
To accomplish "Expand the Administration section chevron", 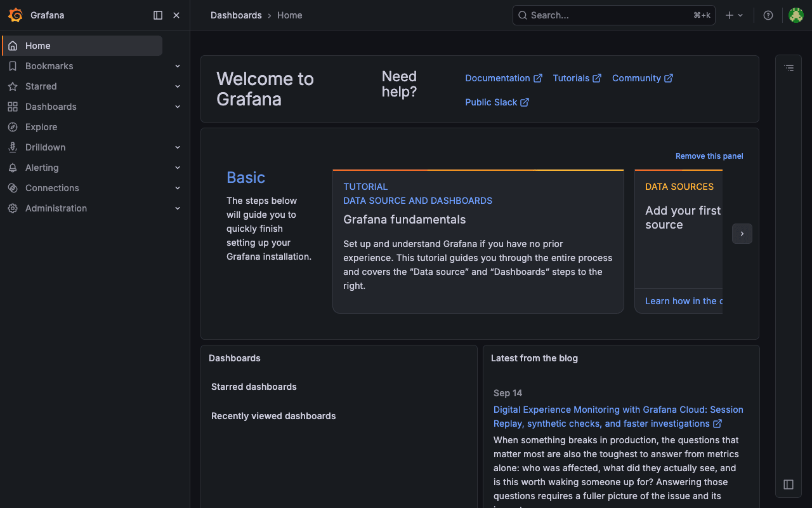I will 178,208.
